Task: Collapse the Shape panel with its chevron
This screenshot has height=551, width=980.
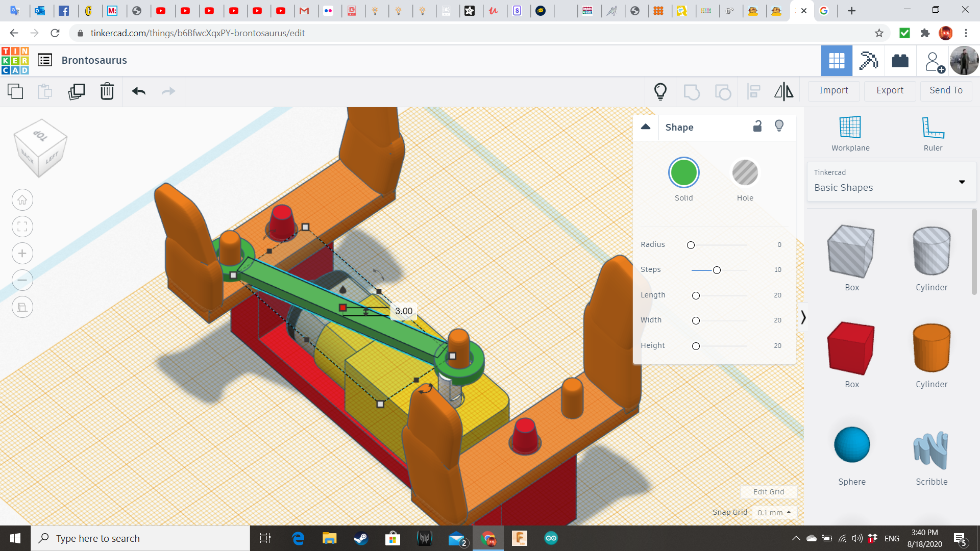Action: click(x=645, y=127)
